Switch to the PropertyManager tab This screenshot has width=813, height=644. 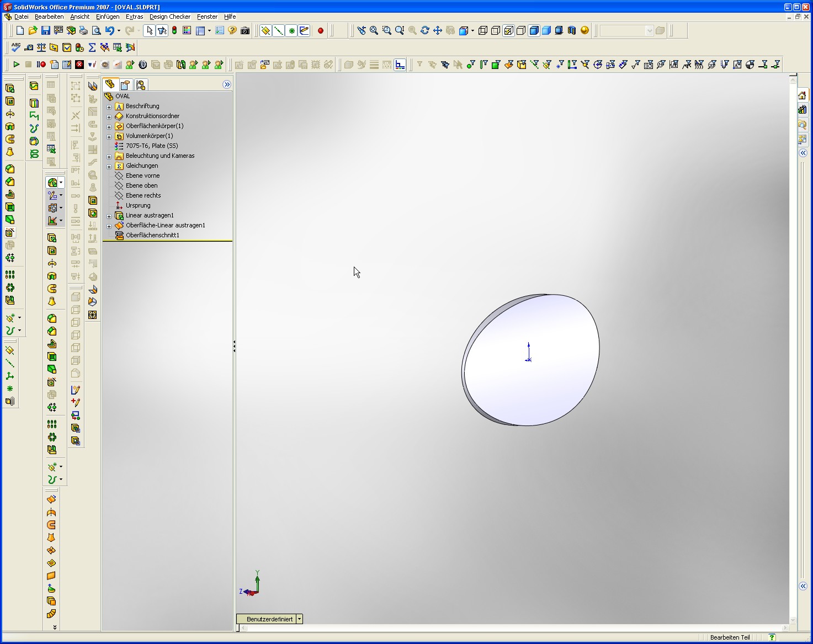(125, 84)
